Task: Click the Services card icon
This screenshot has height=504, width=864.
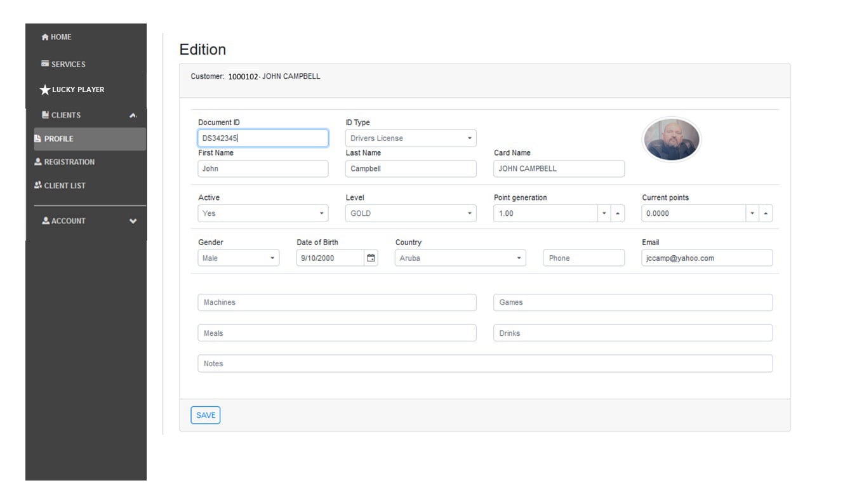Action: 45,64
